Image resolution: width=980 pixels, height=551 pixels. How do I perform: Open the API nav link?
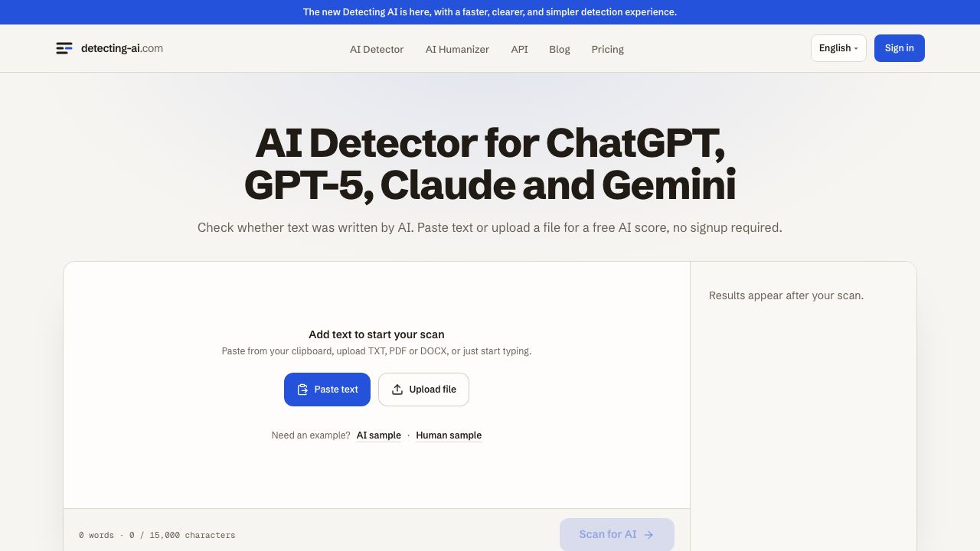pos(519,49)
